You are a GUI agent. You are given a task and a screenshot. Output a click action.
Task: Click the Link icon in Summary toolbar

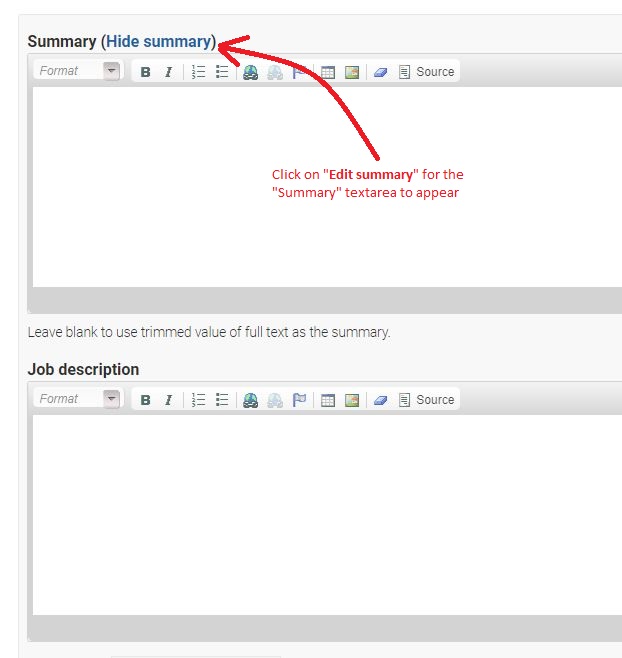click(x=251, y=72)
